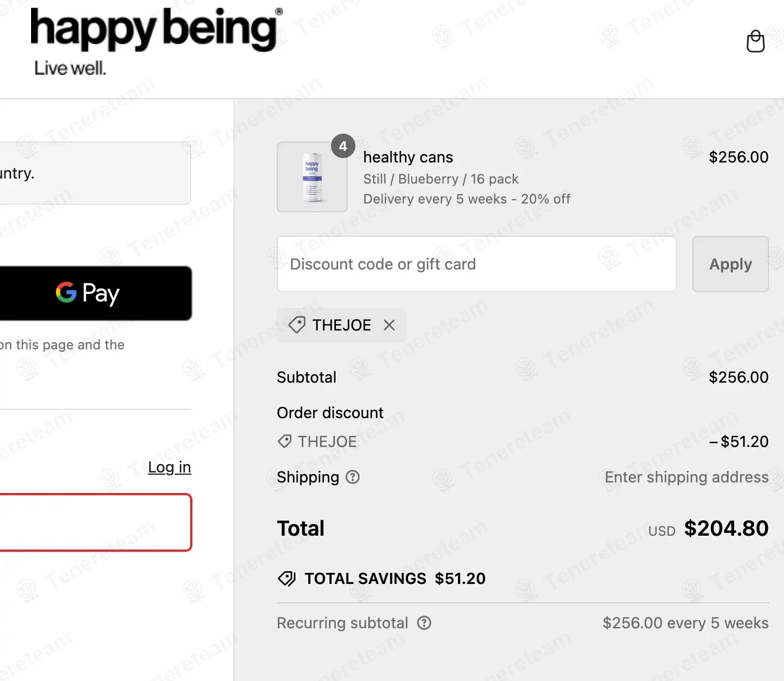Click the Total Savings tag icon
784x681 pixels.
click(x=287, y=578)
